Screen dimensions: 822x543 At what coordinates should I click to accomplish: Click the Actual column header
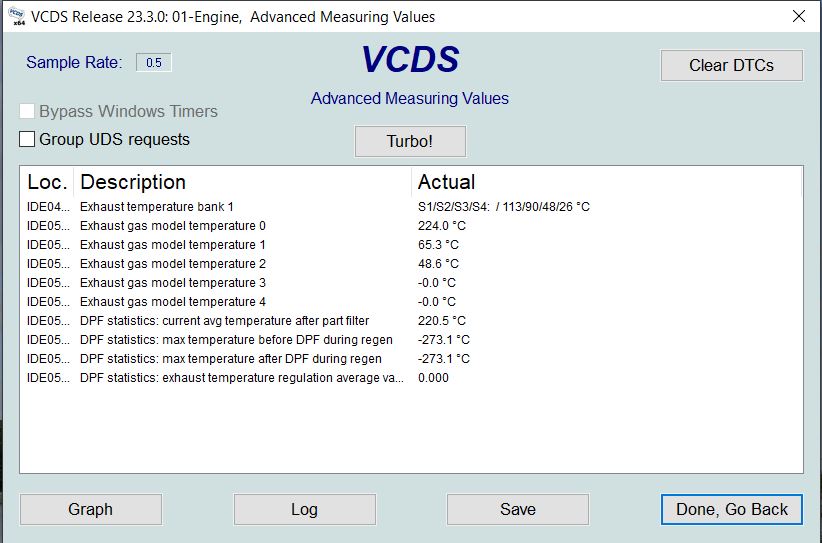(607, 182)
